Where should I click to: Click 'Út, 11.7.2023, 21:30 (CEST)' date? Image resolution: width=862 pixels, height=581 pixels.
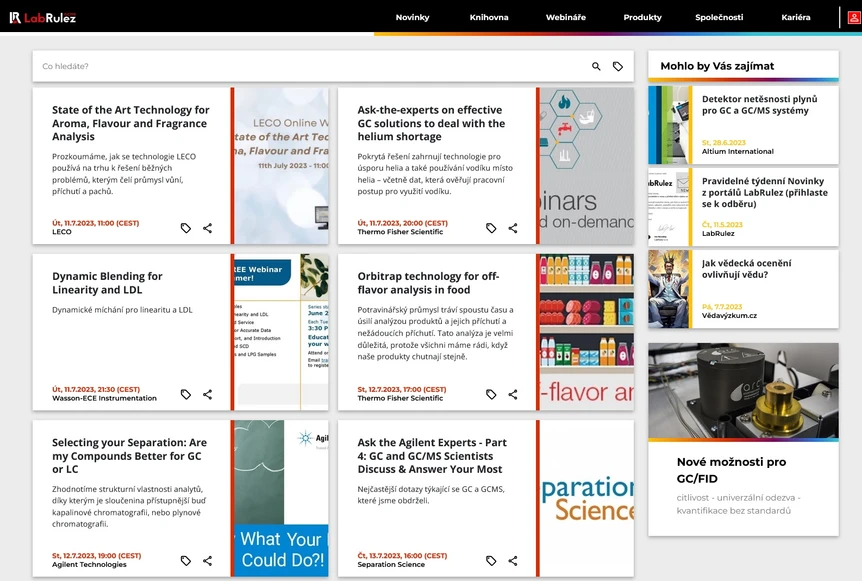pos(96,389)
